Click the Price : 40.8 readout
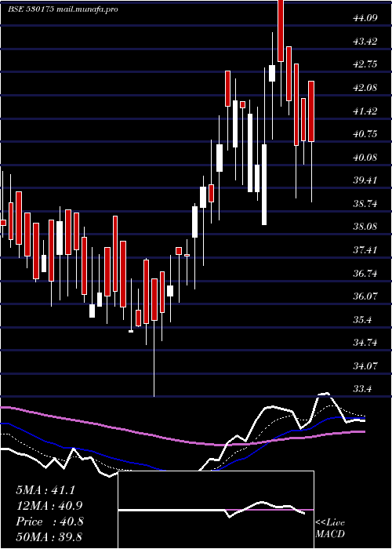Screen dimensions: 392x549 point(49,522)
